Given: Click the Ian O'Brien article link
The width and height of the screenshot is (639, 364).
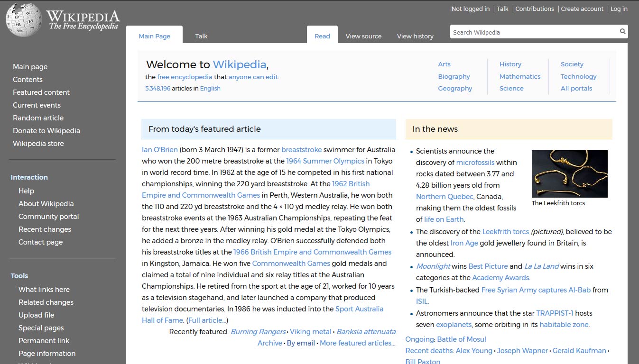Looking at the screenshot, I should click(159, 149).
